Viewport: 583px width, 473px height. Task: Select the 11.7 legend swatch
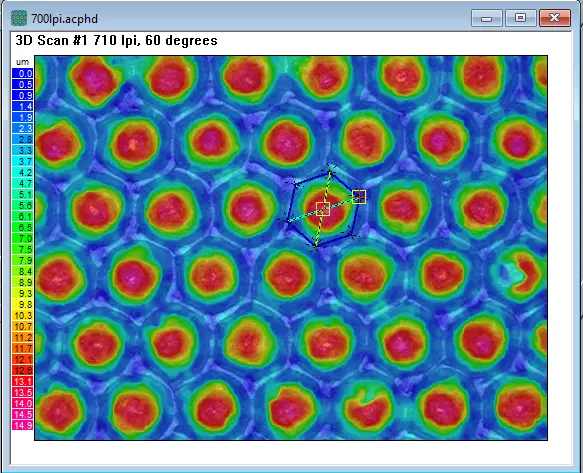point(22,348)
